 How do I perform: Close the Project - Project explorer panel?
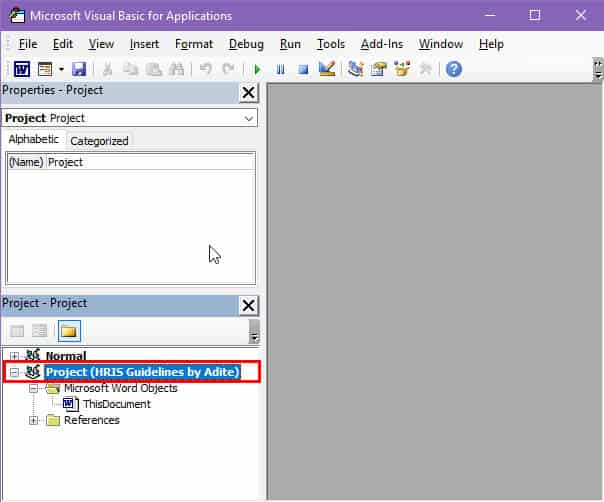tap(248, 306)
